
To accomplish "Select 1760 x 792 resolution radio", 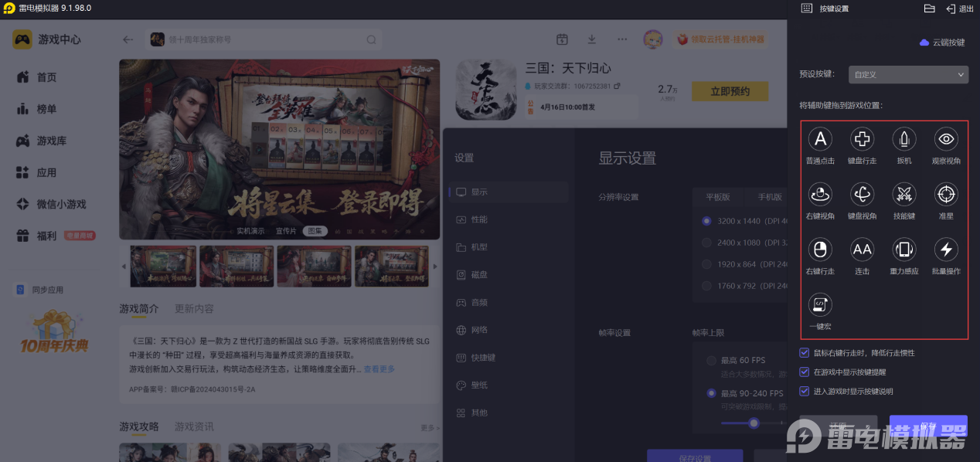I will point(706,286).
